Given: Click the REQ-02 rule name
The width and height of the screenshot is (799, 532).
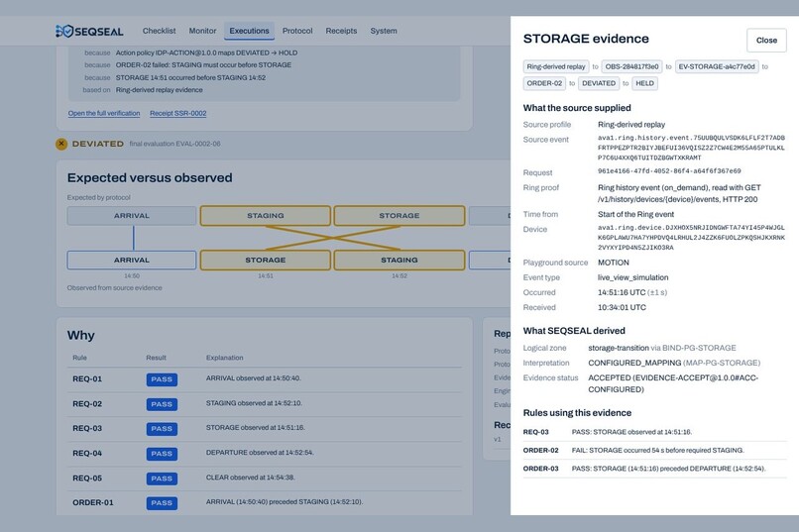Looking at the screenshot, I should [87, 404].
